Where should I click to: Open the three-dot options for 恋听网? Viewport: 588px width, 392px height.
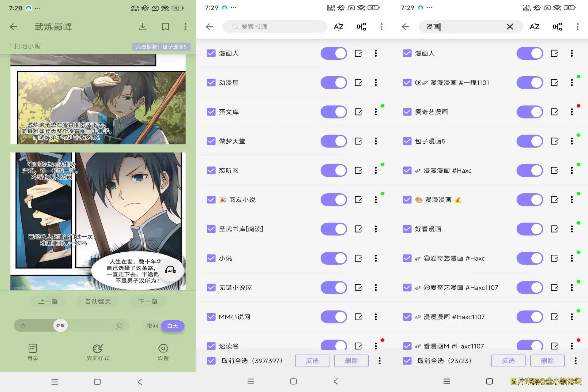[375, 170]
